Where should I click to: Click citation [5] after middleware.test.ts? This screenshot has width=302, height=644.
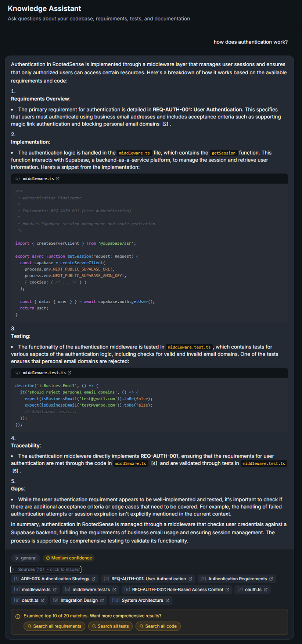point(15,471)
